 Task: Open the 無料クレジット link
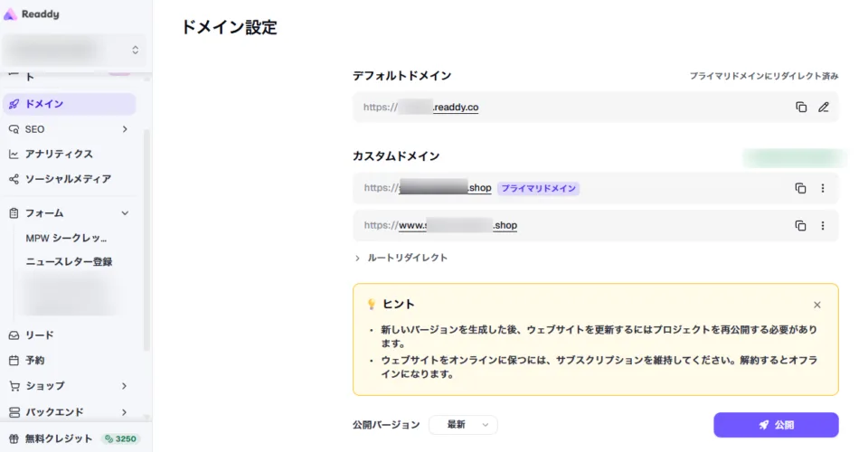59,439
